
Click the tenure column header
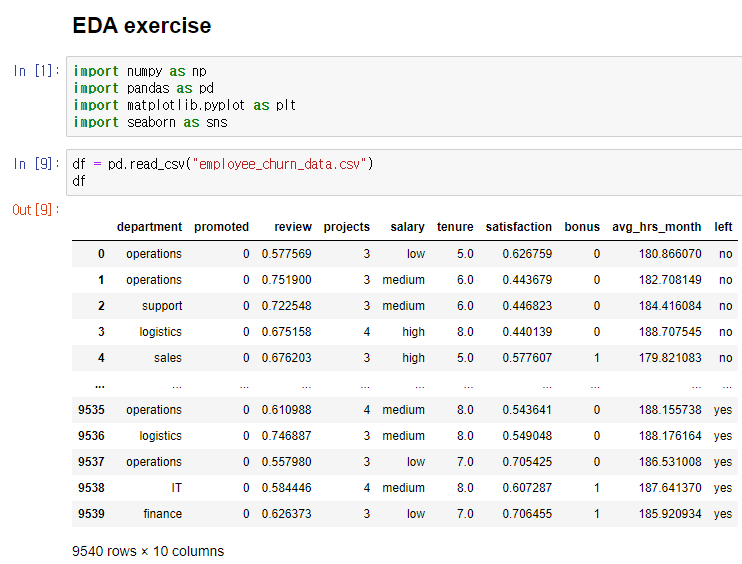point(455,227)
